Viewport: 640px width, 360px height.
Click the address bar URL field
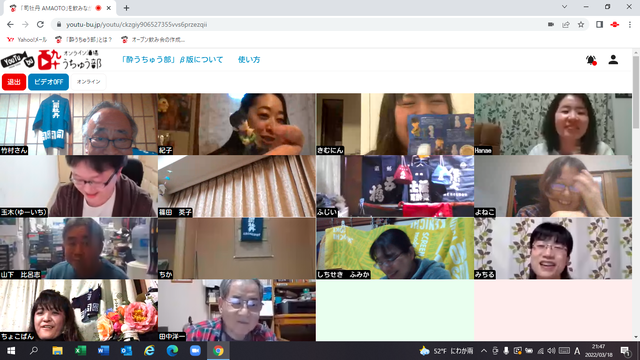302,24
